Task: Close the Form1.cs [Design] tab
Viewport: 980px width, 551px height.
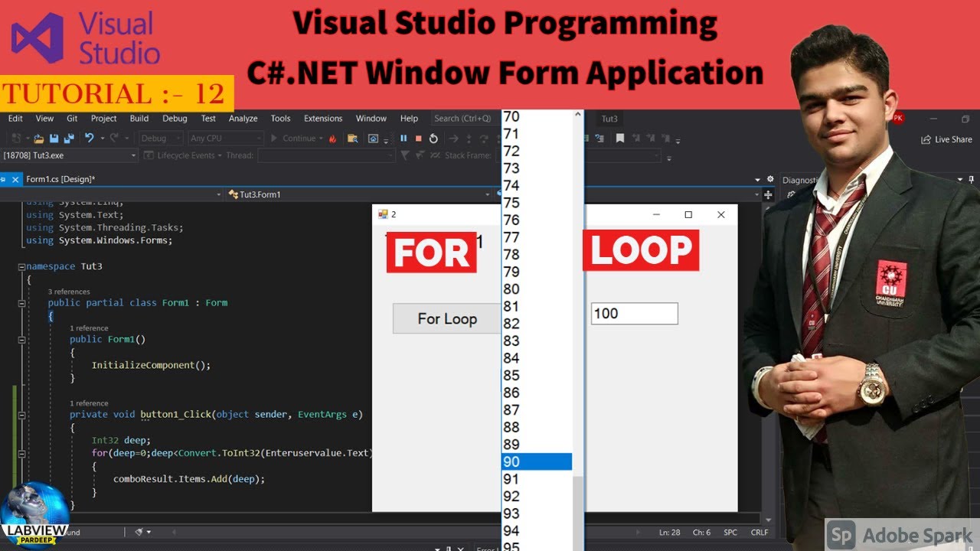Action: [15, 179]
